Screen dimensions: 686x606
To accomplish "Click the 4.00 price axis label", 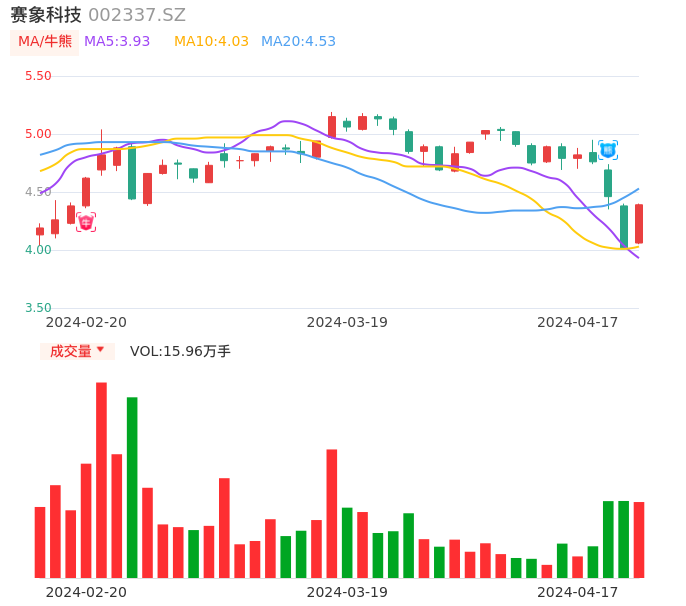I will coord(38,250).
